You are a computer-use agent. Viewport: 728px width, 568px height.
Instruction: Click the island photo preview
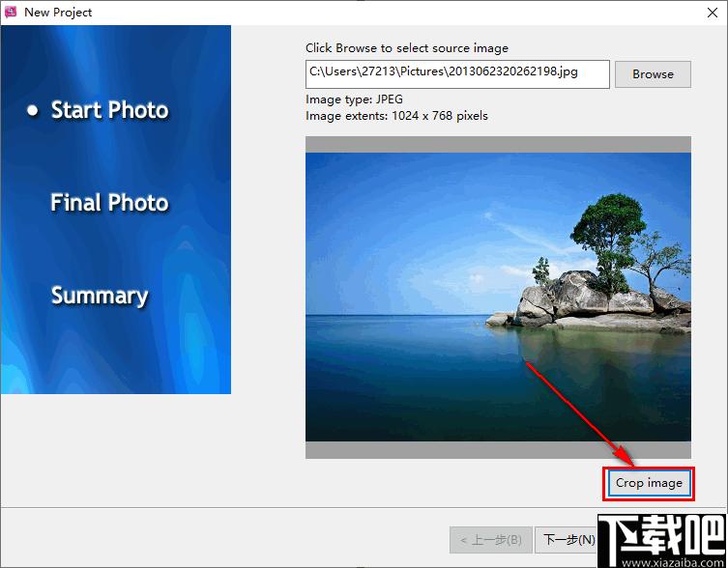pos(498,297)
